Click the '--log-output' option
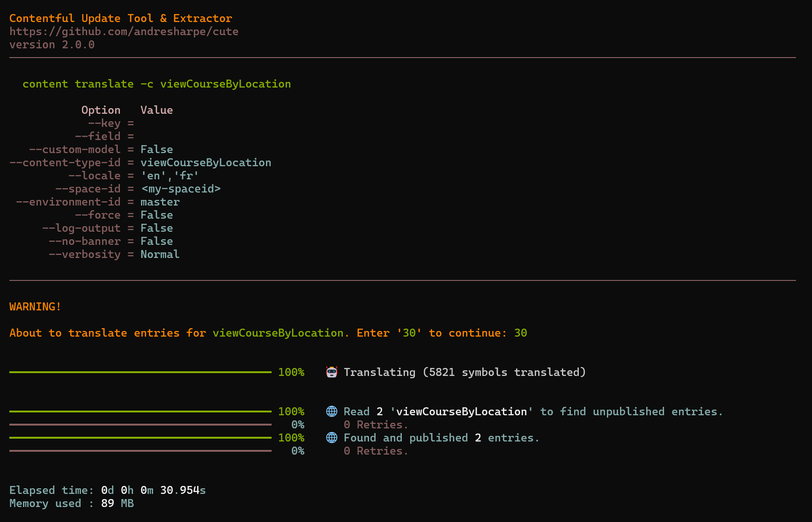Image resolution: width=812 pixels, height=522 pixels. (81, 228)
